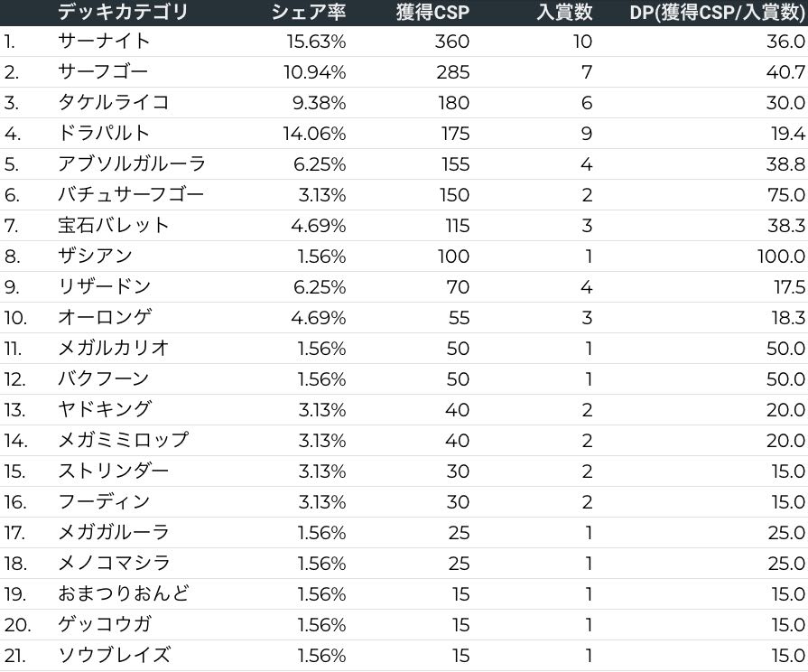Select the 宝石バレット deck name
Screen dimensions: 808x672
114,226
